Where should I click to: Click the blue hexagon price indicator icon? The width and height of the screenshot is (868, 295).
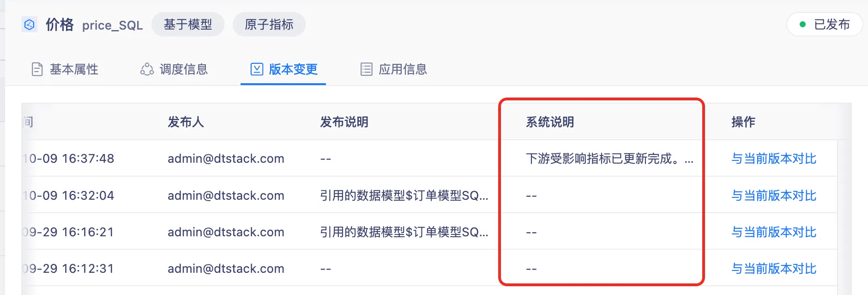pyautogui.click(x=29, y=25)
